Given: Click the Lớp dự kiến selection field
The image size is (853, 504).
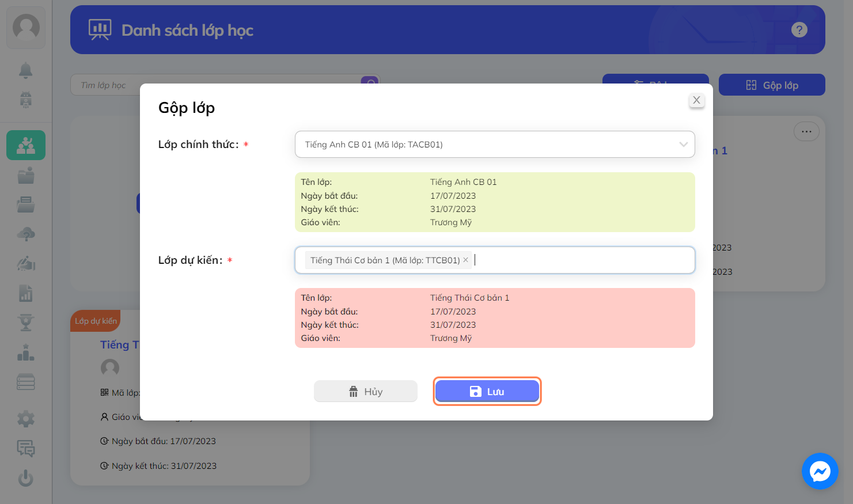Looking at the screenshot, I should pos(495,260).
